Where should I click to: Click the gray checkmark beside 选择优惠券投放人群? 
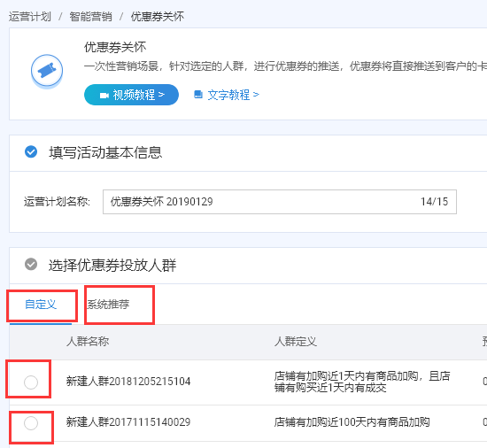31,264
